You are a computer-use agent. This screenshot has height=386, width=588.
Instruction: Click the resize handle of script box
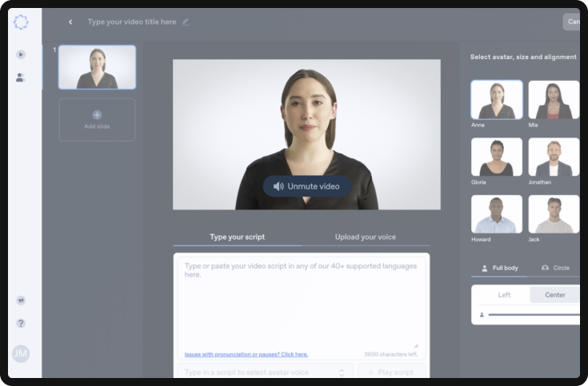click(416, 346)
